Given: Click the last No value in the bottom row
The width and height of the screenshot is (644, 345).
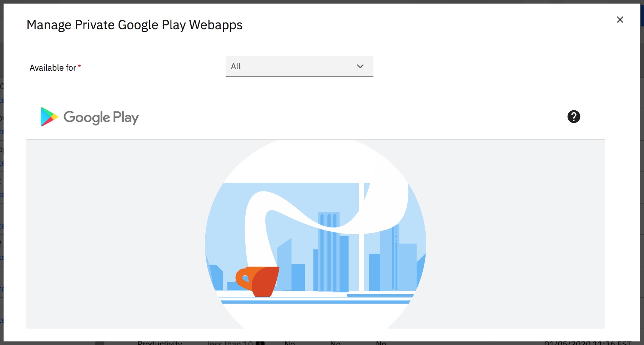Looking at the screenshot, I should (381, 343).
